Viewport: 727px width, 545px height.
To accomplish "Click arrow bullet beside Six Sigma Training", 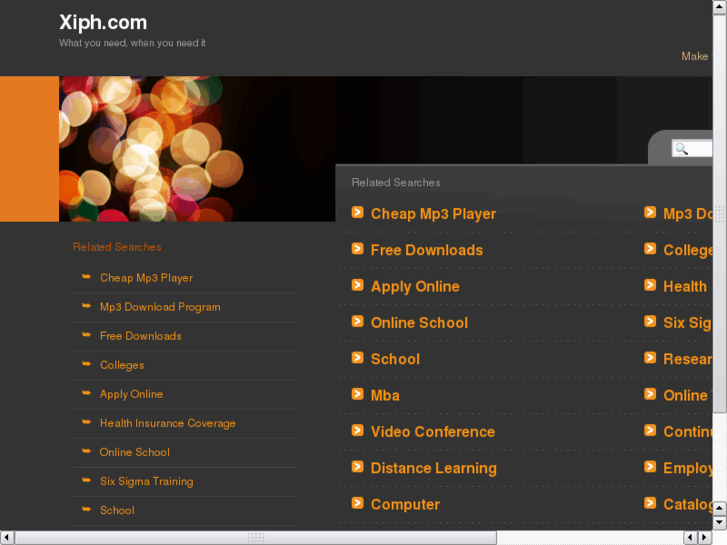I will [86, 481].
